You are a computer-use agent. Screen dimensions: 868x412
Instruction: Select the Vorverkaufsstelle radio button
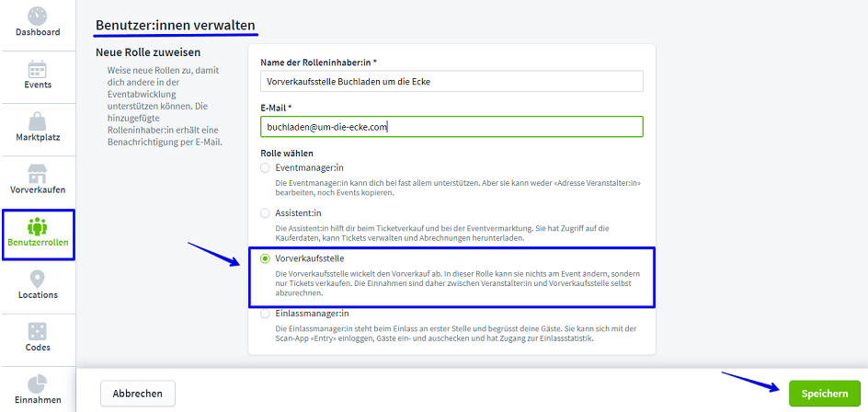[266, 259]
